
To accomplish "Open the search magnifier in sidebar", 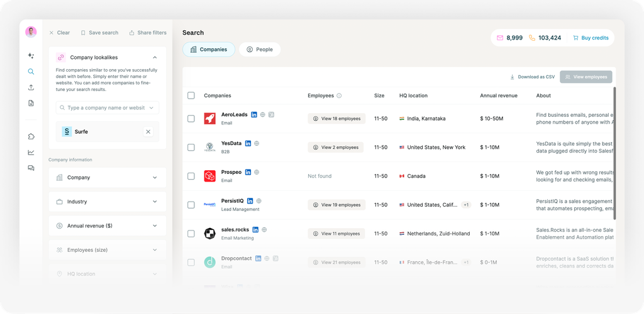I will [x=31, y=72].
